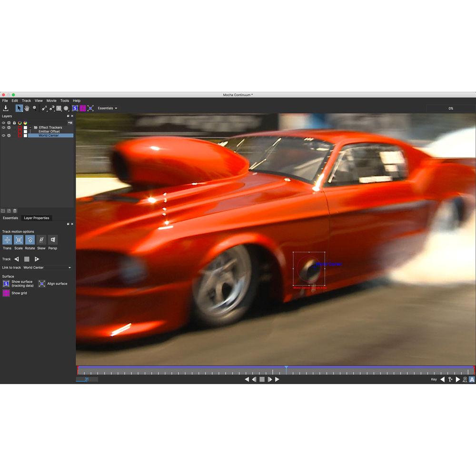Screen dimensions: 476x476
Task: Select the Pan tool in the toolbar
Action: pyautogui.click(x=27, y=108)
